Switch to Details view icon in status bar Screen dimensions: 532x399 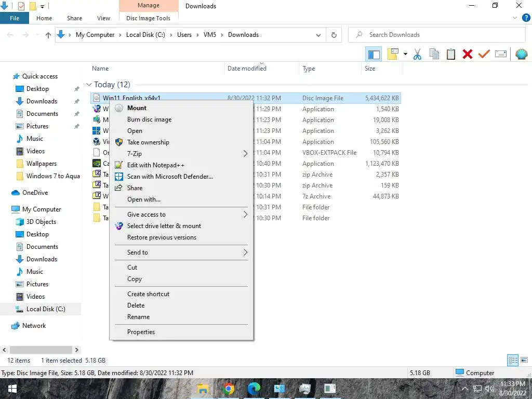click(x=513, y=360)
